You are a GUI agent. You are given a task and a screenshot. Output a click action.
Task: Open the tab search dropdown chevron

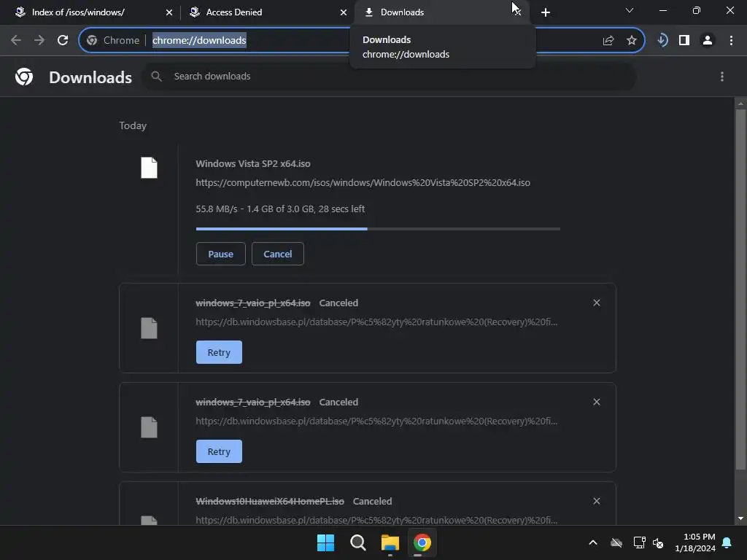point(630,10)
